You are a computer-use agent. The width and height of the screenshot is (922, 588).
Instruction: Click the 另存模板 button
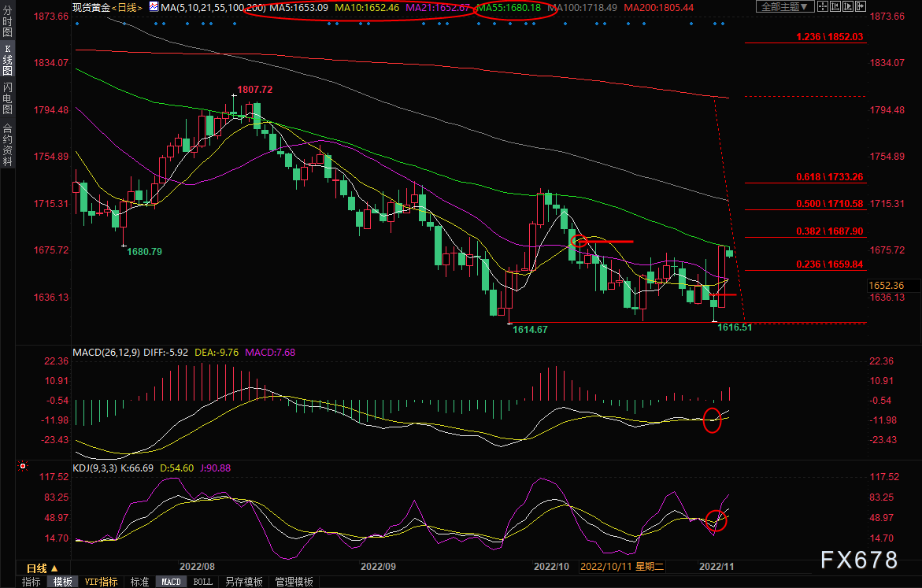click(x=243, y=582)
